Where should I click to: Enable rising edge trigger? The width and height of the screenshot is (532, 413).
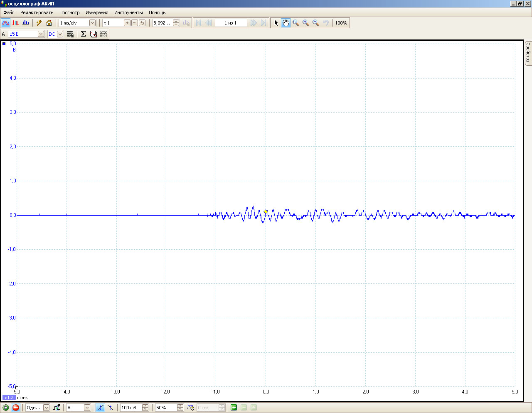(100, 408)
